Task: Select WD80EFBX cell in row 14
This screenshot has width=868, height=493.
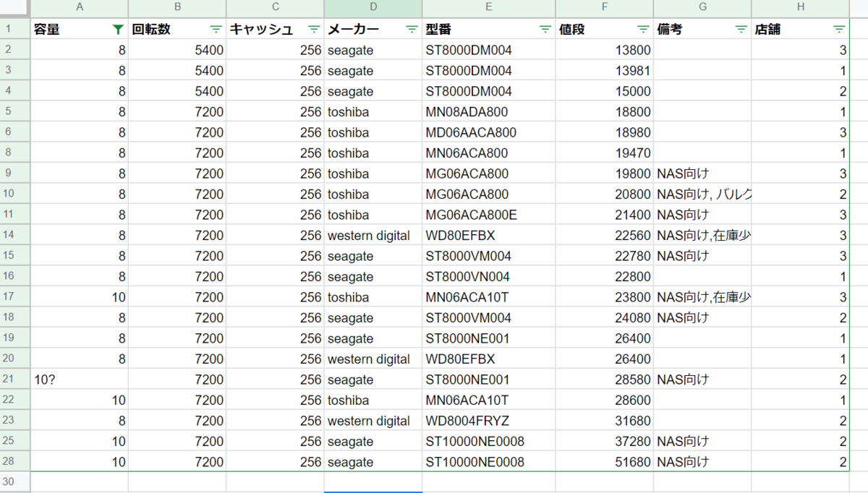Action: click(489, 236)
